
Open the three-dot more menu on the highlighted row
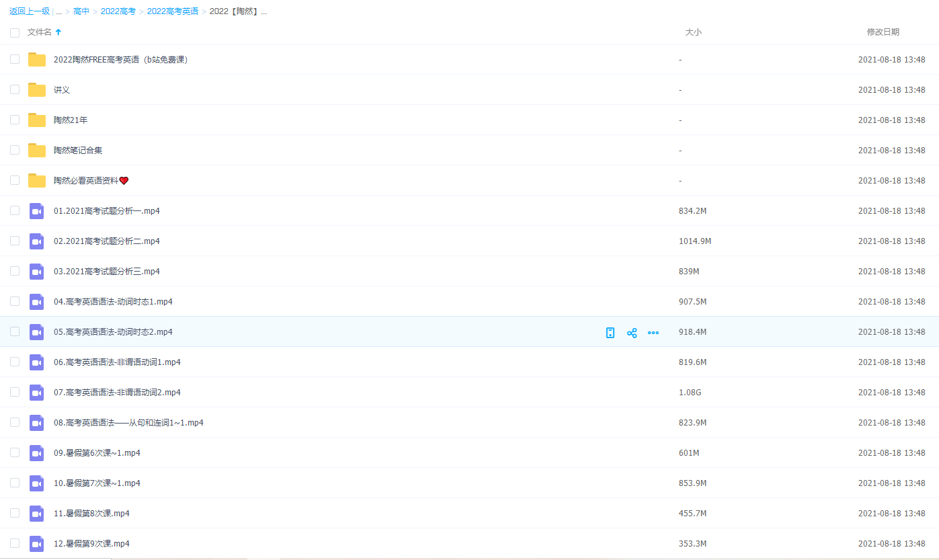pyautogui.click(x=653, y=333)
